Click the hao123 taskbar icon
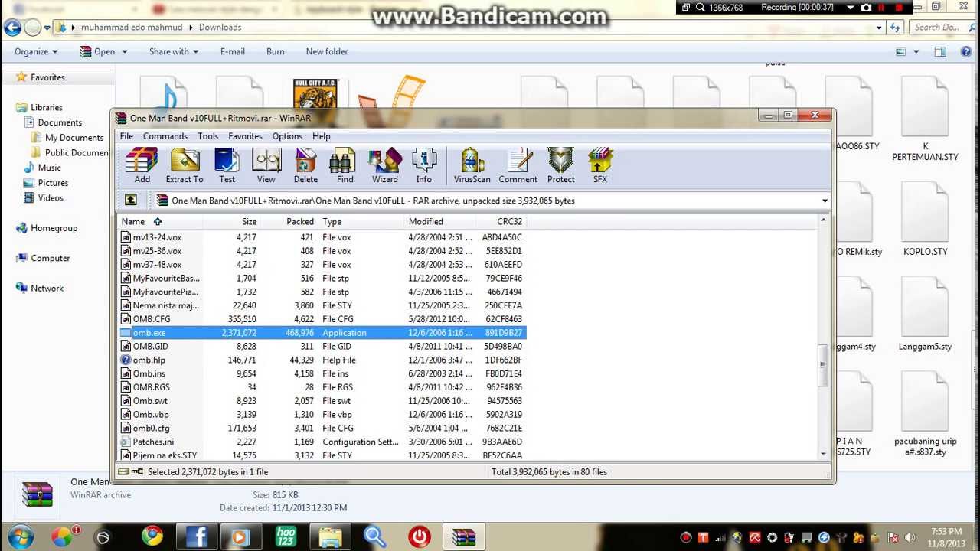This screenshot has width=980, height=551. tap(286, 536)
